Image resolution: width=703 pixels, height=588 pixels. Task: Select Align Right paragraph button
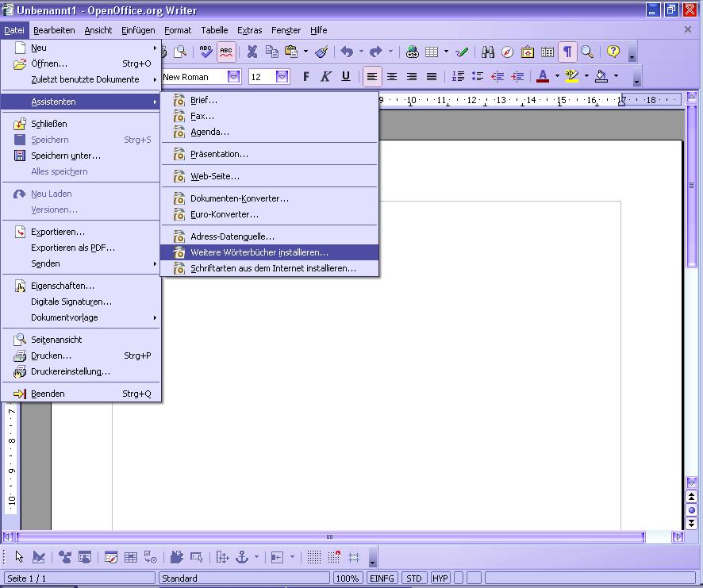click(x=412, y=77)
